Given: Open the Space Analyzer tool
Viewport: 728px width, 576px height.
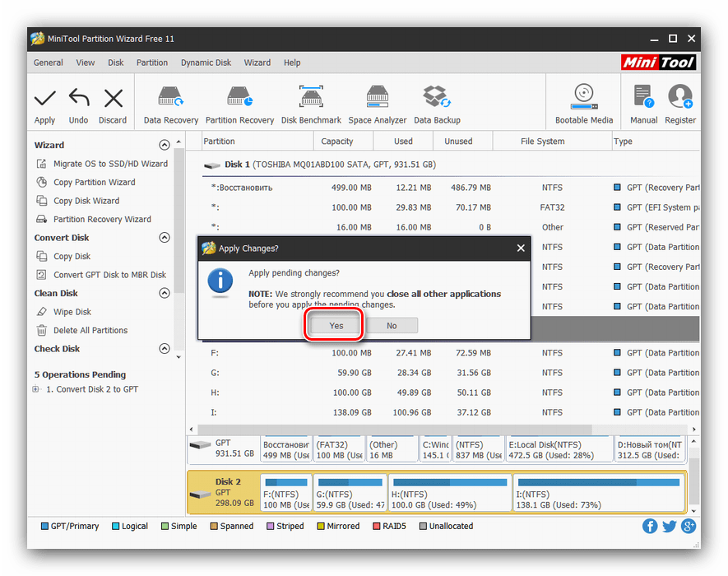Looking at the screenshot, I should [377, 98].
